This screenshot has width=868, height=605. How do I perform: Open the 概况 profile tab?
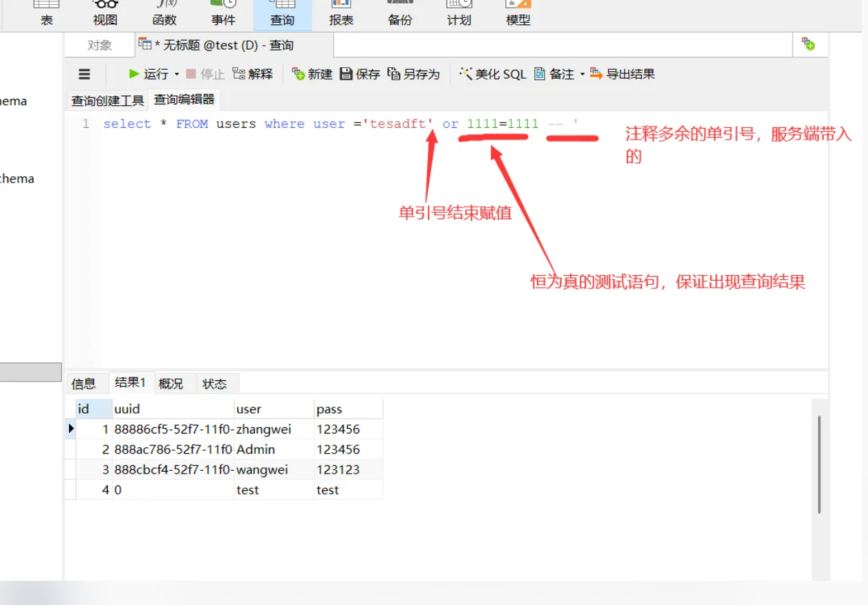(x=171, y=384)
